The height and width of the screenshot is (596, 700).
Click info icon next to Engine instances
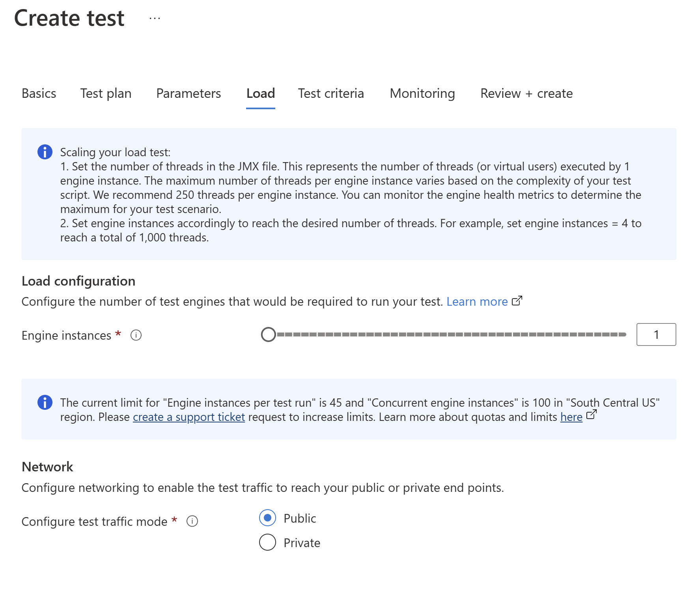[136, 335]
